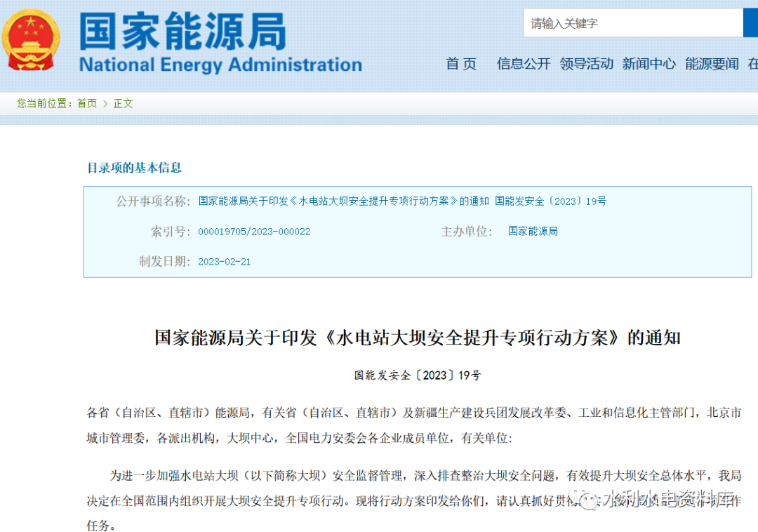Open 首页 in the main navigation bar
The height and width of the screenshot is (532, 758).
pyautogui.click(x=461, y=64)
